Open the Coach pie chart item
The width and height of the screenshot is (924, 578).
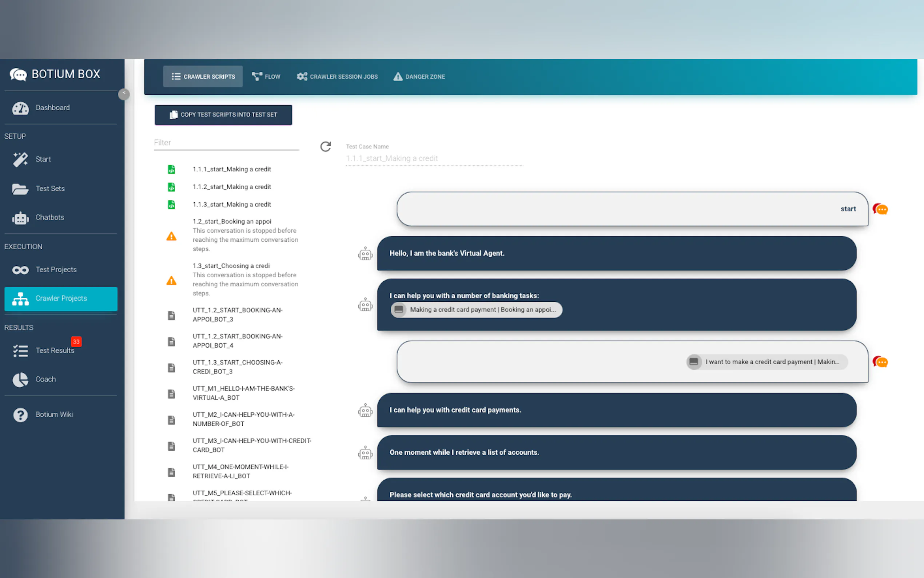pos(45,379)
